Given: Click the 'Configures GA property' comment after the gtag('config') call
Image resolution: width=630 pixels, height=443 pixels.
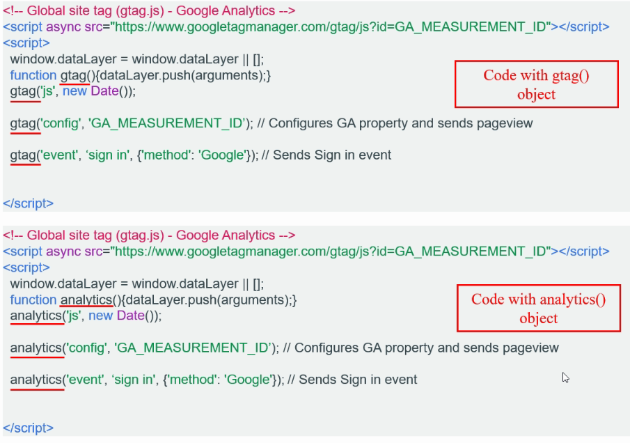Looking at the screenshot, I should (x=395, y=123).
